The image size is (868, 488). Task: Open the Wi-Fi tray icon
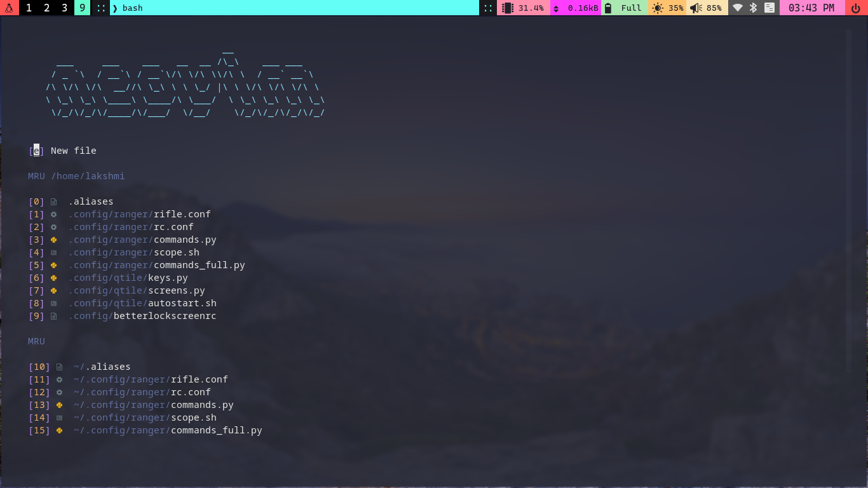[738, 8]
